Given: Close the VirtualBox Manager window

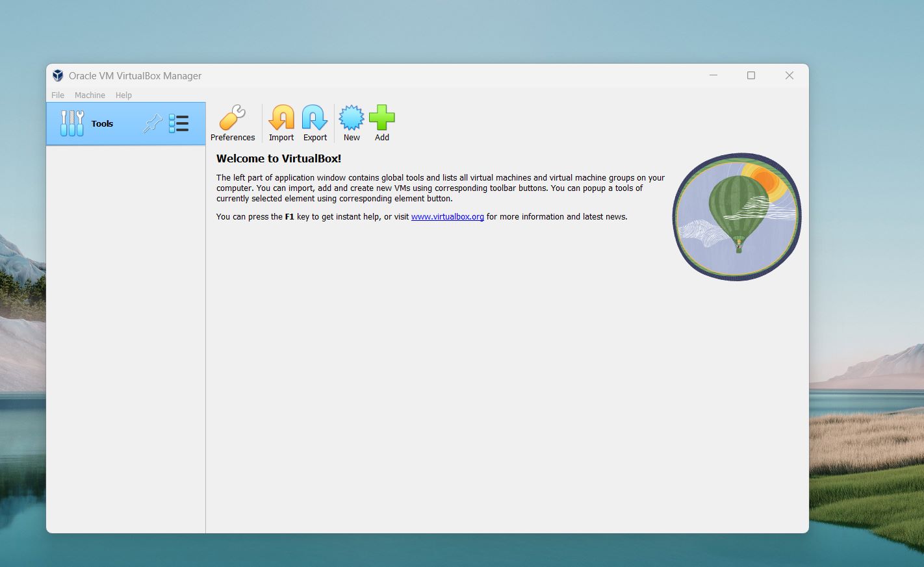Looking at the screenshot, I should (789, 75).
